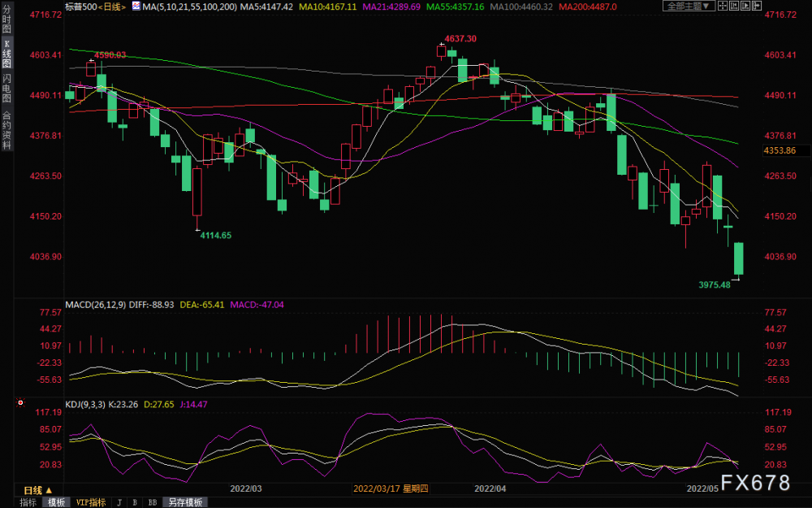Click the jump-to-start icon in top toolbar

tap(734, 6)
